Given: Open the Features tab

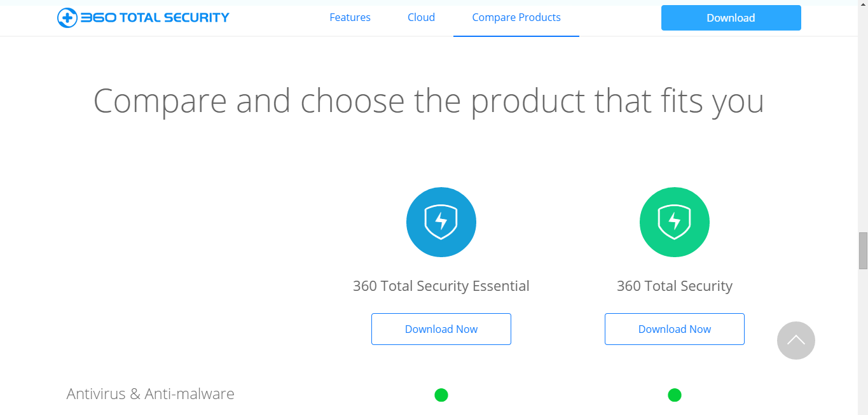Looking at the screenshot, I should pyautogui.click(x=350, y=18).
